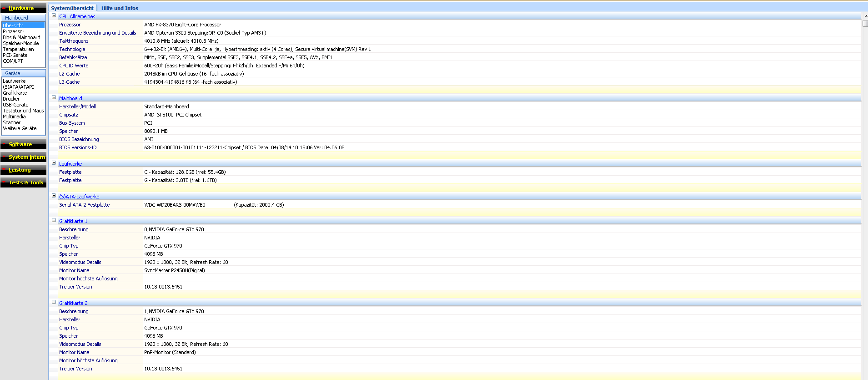Open the System intern category

(23, 157)
